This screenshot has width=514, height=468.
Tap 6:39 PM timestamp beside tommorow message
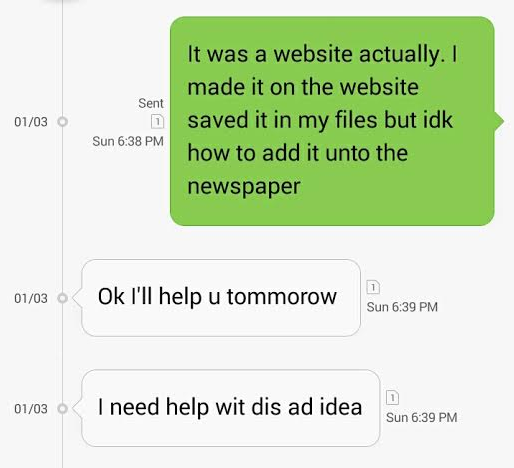pyautogui.click(x=402, y=307)
